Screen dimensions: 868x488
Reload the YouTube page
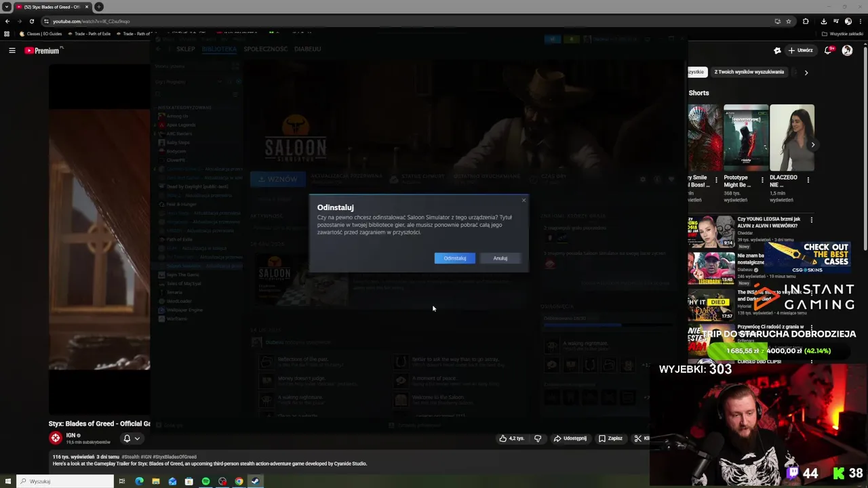[x=31, y=21]
